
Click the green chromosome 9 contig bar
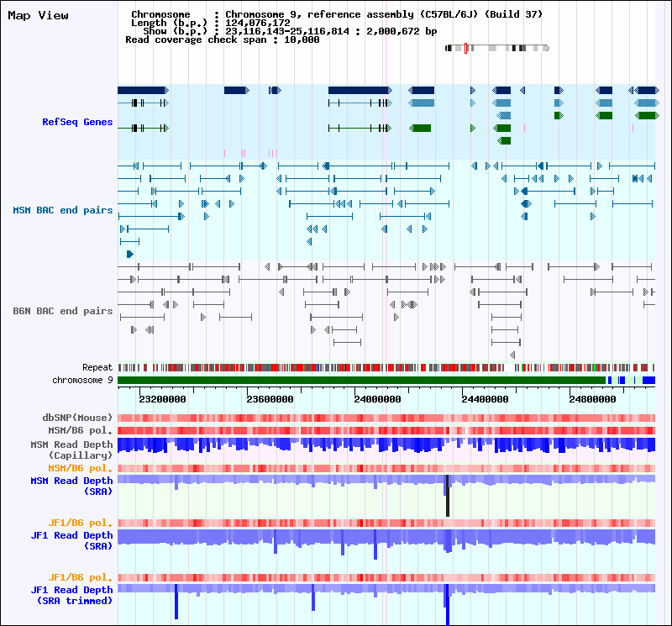pos(362,381)
